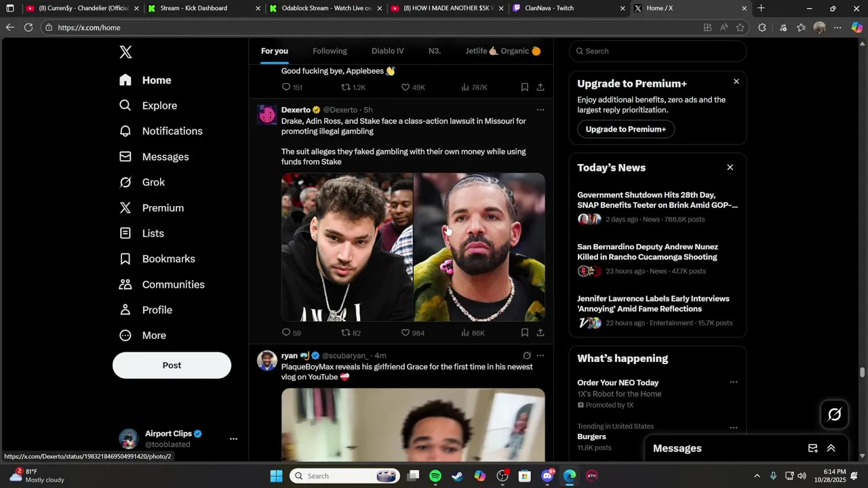Reply to the Dexerto post
868x488 pixels.
click(x=286, y=333)
